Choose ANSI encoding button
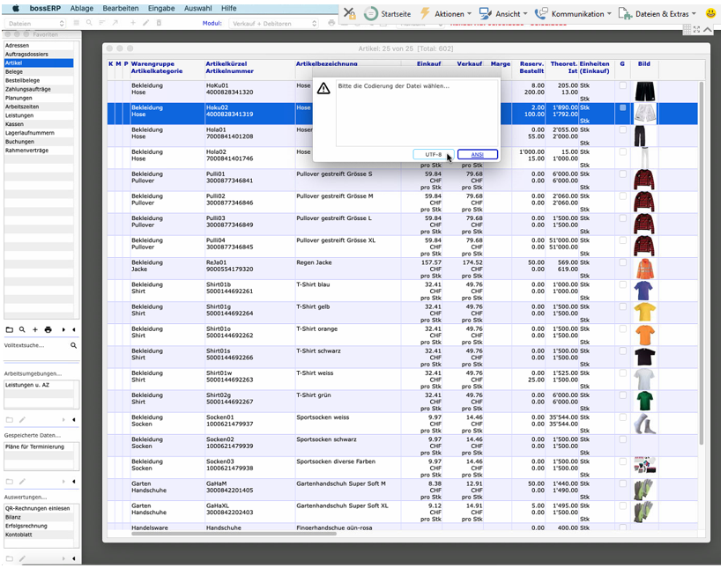 [477, 154]
